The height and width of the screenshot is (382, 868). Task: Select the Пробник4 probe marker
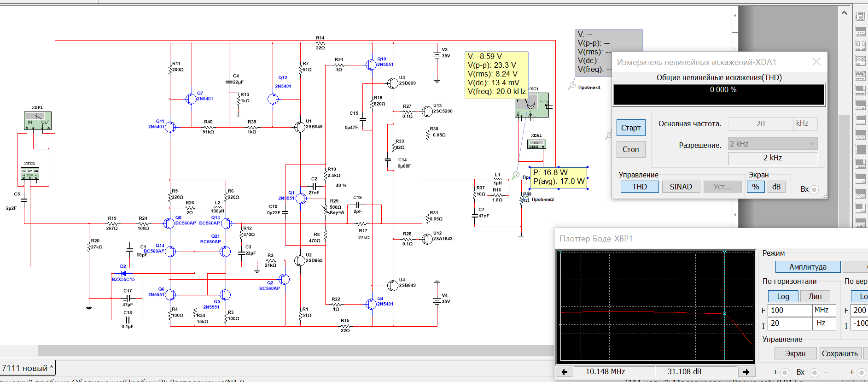coord(572,86)
